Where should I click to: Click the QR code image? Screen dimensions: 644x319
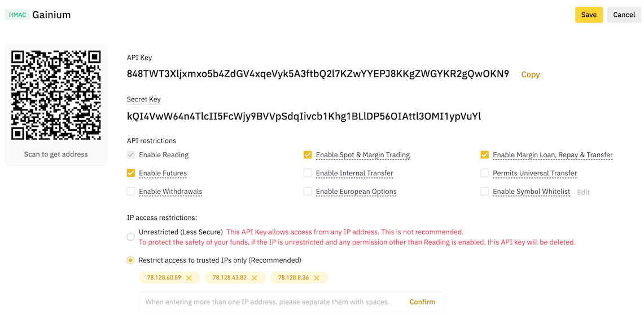(56, 95)
